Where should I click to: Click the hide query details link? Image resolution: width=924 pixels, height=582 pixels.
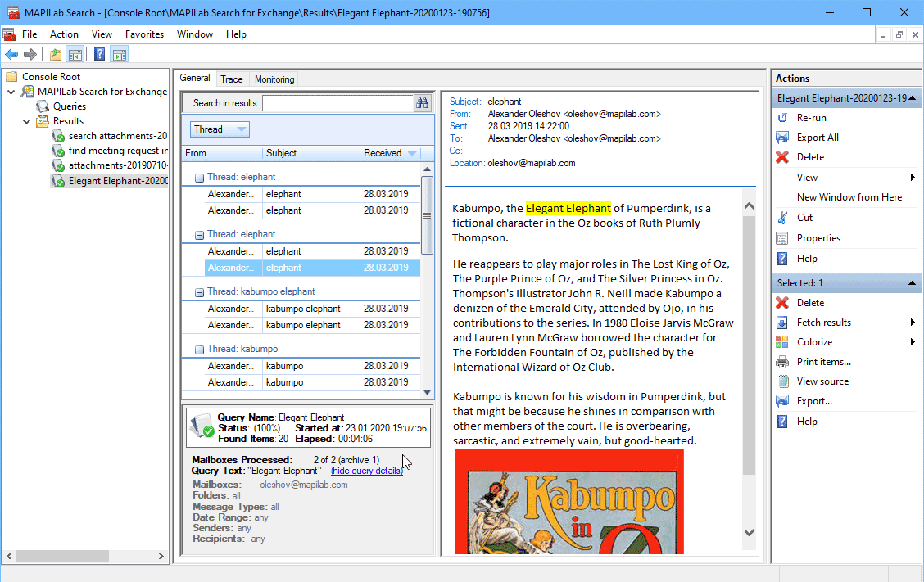[366, 471]
